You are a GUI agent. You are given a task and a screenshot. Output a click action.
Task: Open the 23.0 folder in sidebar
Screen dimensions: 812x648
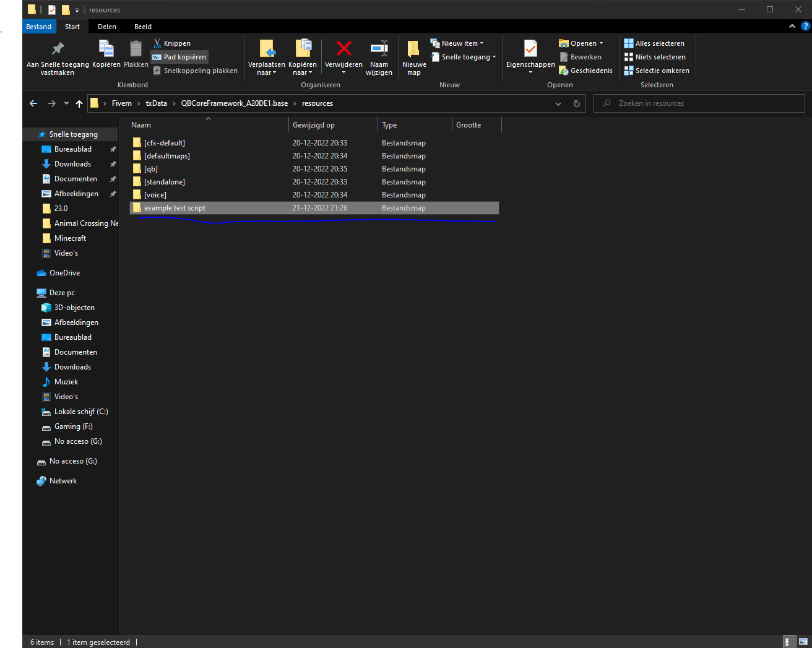tap(61, 209)
